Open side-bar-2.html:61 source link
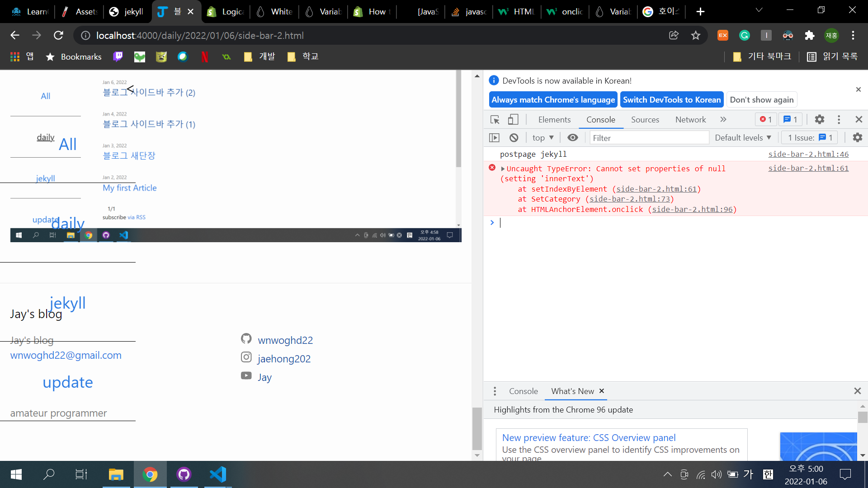Viewport: 868px width, 488px height. point(808,168)
